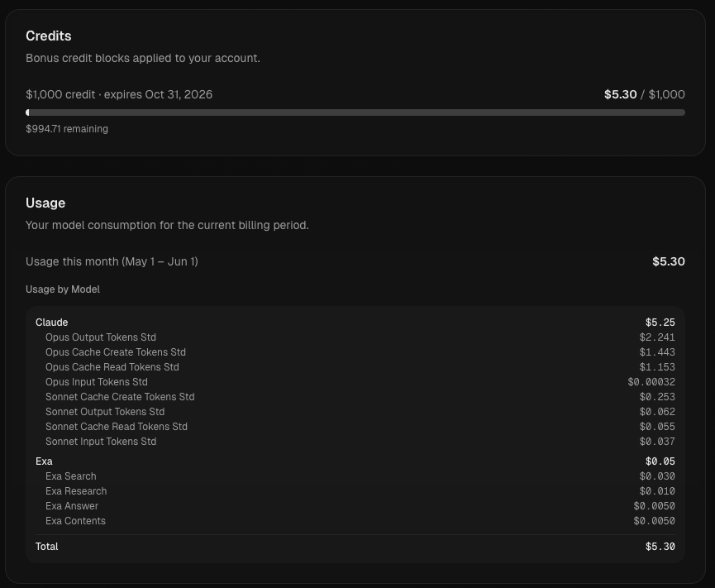Click the Opus Input Tokens Std row

pos(360,382)
